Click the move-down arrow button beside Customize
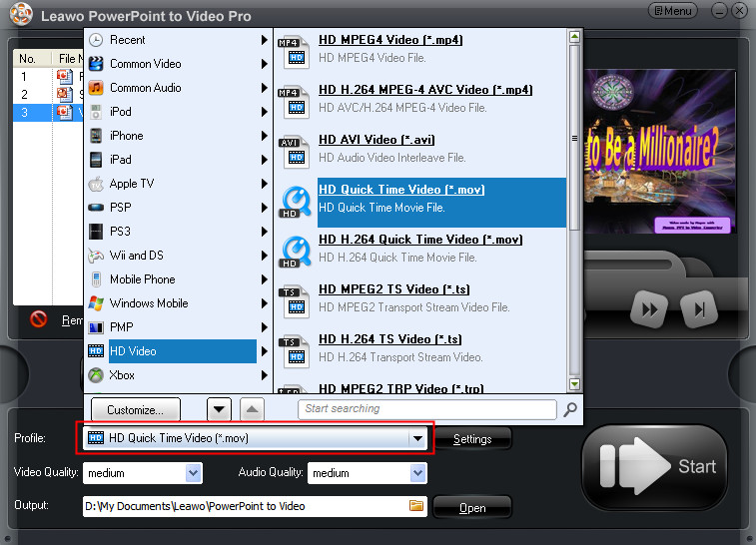This screenshot has width=756, height=545. tap(219, 409)
